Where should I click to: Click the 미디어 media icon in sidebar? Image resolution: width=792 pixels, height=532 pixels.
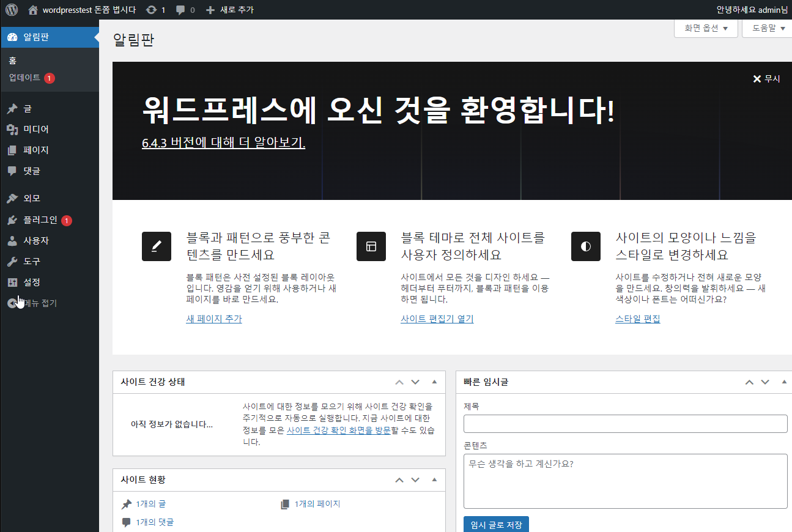coord(12,130)
